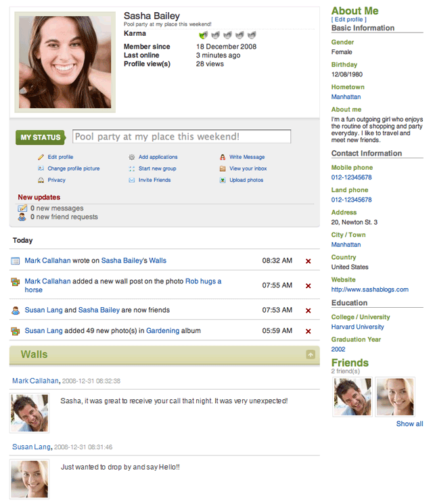Dismiss the Susan Lang friendship update
This screenshot has width=433, height=504.
(x=309, y=311)
